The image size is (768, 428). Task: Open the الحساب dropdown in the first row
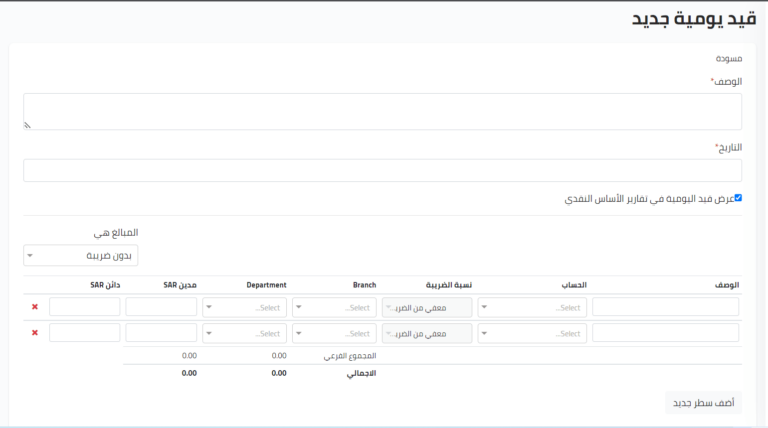531,307
